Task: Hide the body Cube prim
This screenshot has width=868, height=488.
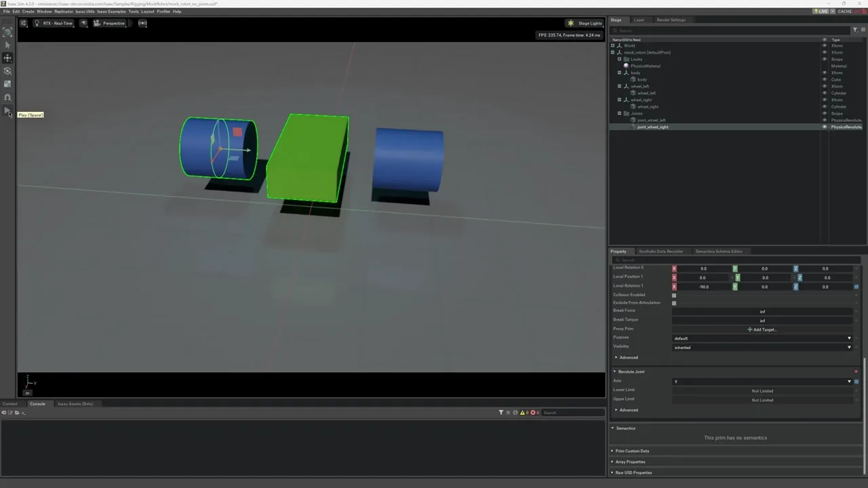Action: click(x=825, y=79)
